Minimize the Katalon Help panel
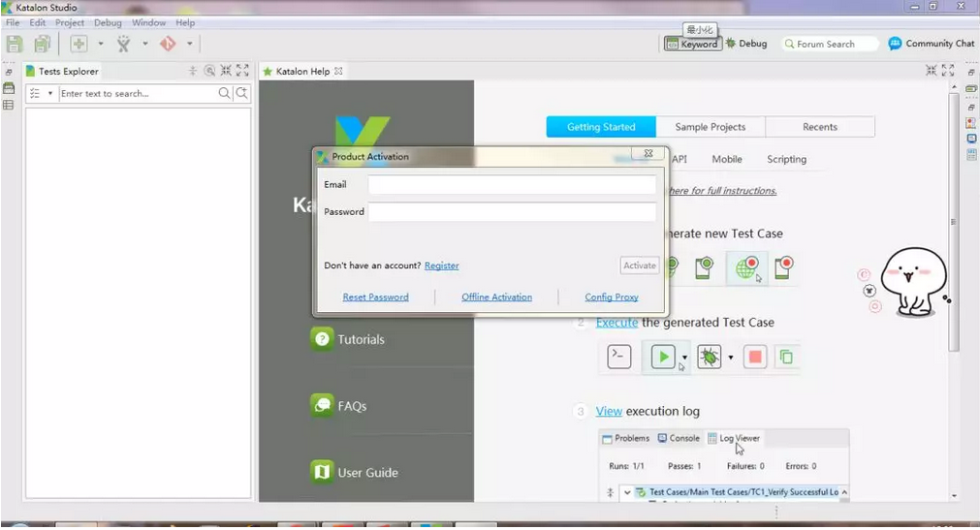The height and width of the screenshot is (530, 980). point(932,70)
